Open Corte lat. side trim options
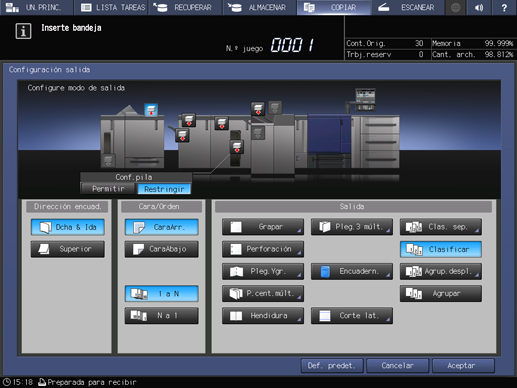The height and width of the screenshot is (388, 517). point(352,315)
